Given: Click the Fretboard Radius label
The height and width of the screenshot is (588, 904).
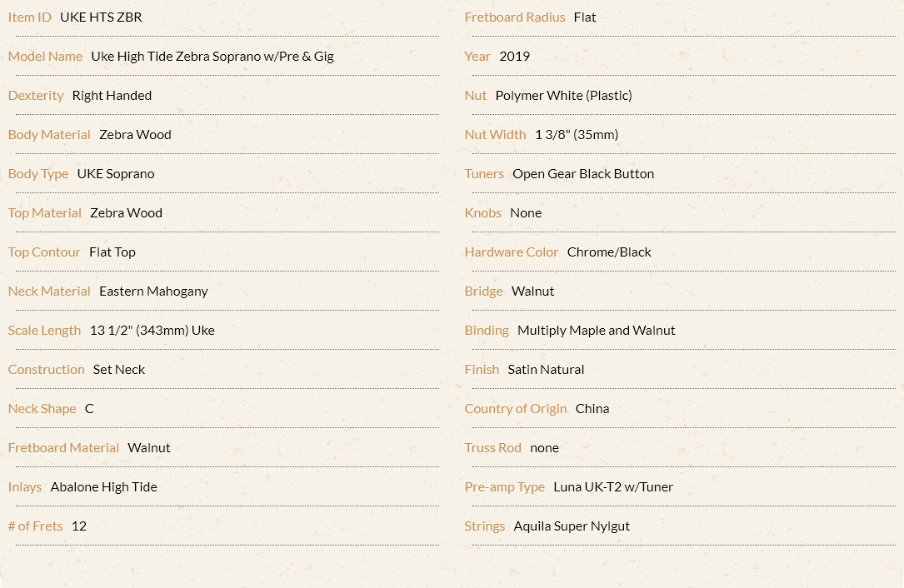Looking at the screenshot, I should (x=515, y=17).
